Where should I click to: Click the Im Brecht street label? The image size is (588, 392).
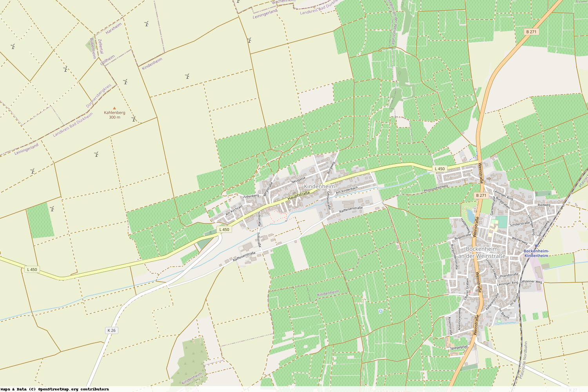505,314
